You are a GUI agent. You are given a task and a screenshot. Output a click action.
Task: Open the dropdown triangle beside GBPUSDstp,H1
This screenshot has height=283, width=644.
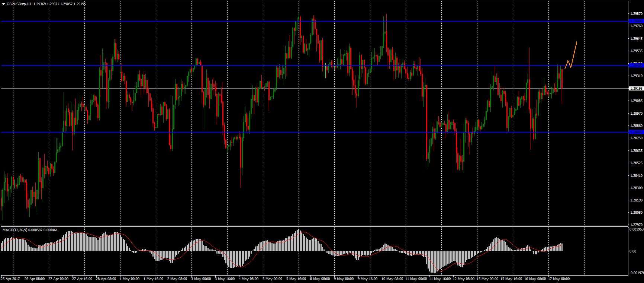3,4
